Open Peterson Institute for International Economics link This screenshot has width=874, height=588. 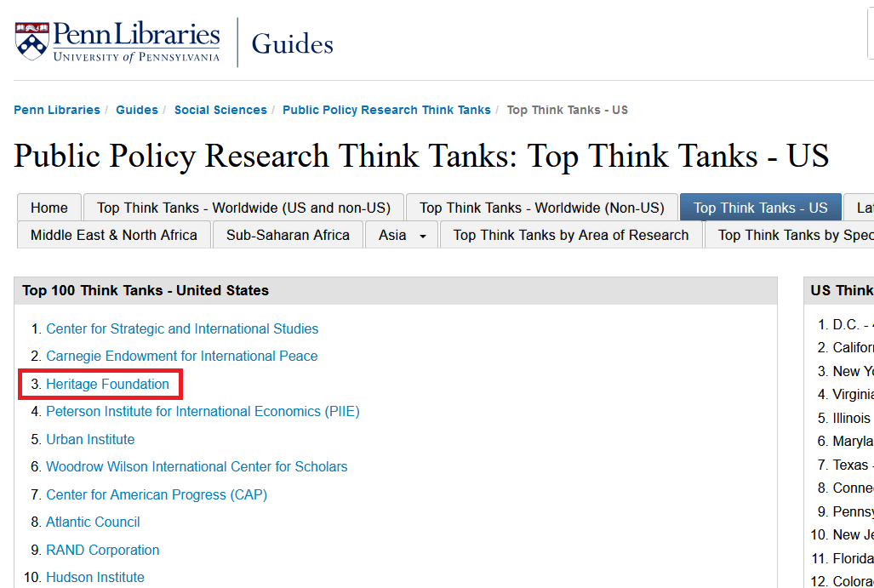(203, 411)
